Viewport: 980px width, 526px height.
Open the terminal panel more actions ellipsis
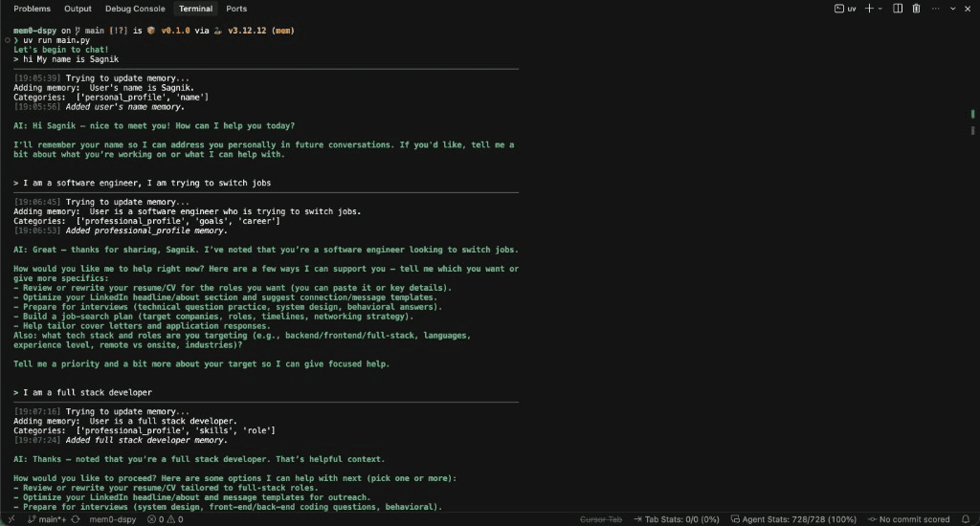point(935,9)
